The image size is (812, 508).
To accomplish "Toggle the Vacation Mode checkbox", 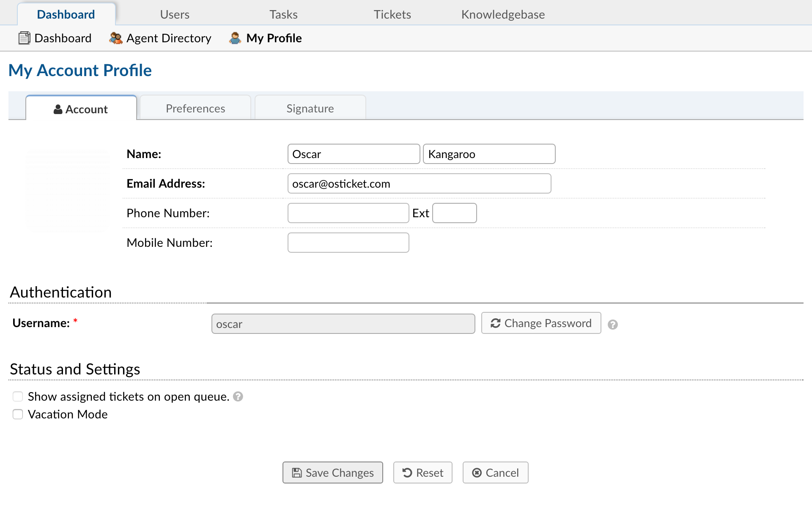I will (18, 414).
